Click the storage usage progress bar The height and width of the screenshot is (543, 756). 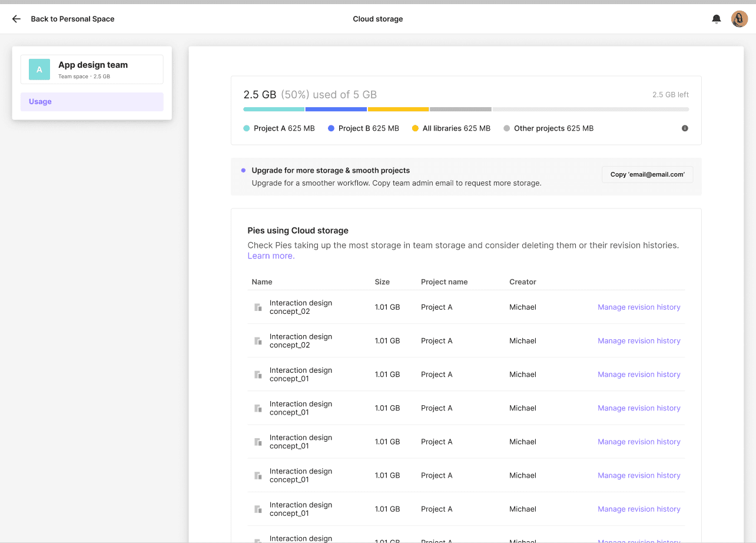(x=466, y=109)
